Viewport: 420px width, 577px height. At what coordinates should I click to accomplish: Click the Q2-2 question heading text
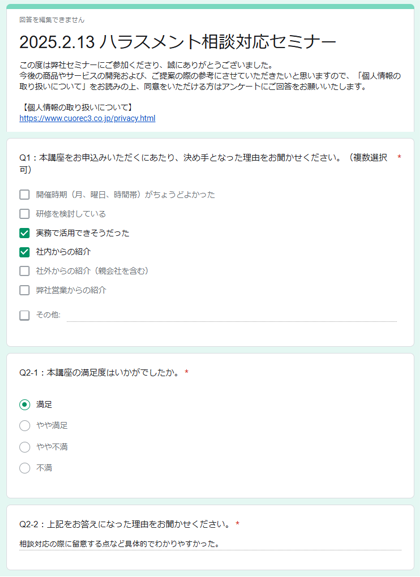(x=125, y=524)
